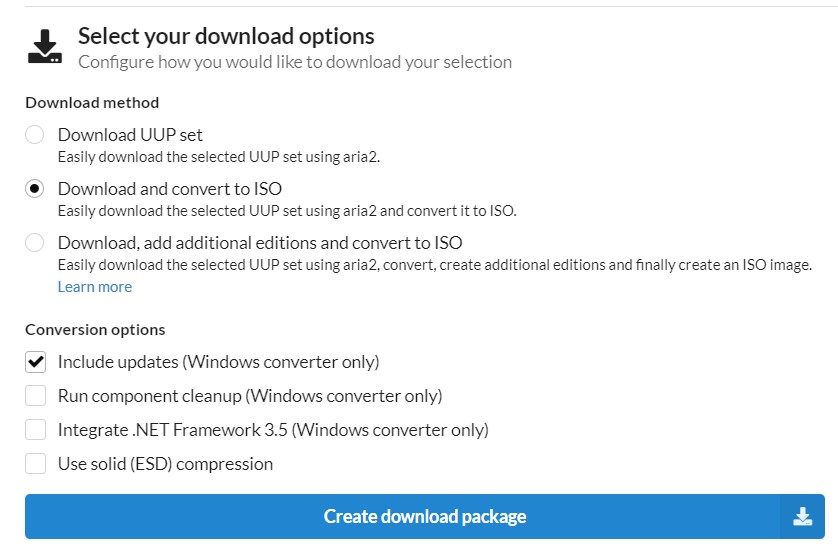Open the Learn more link
Screen dimensions: 838x552
click(x=95, y=287)
